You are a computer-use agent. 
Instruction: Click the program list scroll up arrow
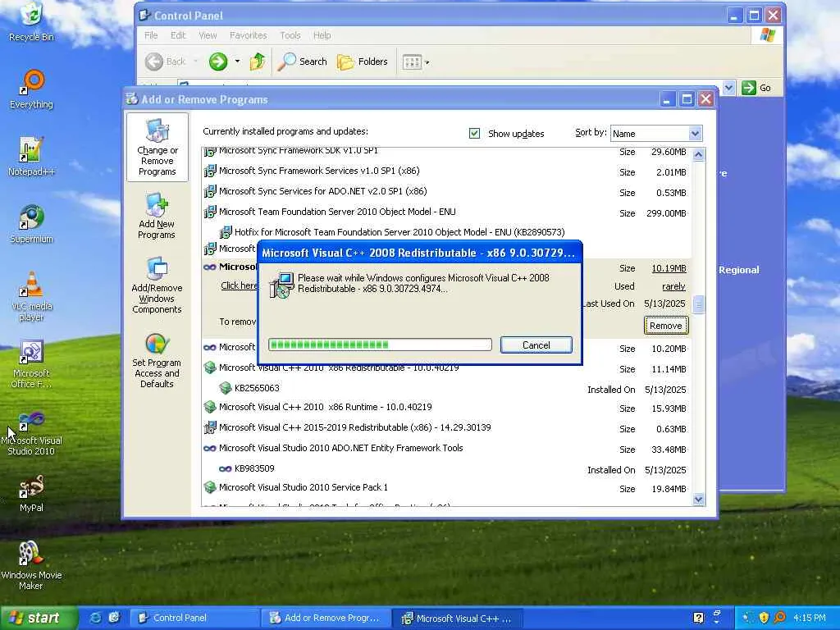698,155
